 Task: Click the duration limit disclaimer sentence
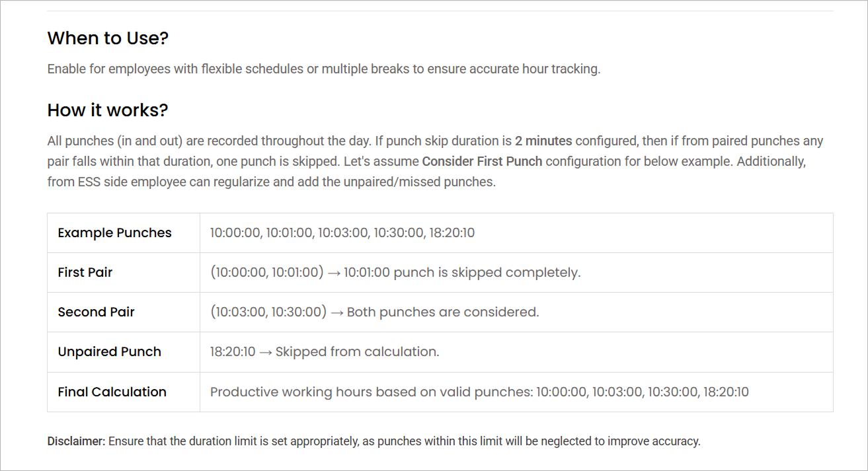point(404,441)
